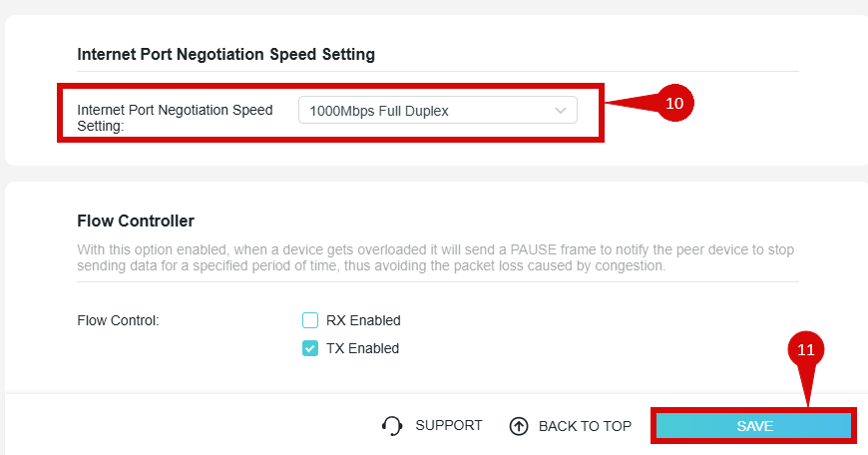Uncheck the TX Enabled checkbox
The width and height of the screenshot is (868, 455).
(310, 348)
